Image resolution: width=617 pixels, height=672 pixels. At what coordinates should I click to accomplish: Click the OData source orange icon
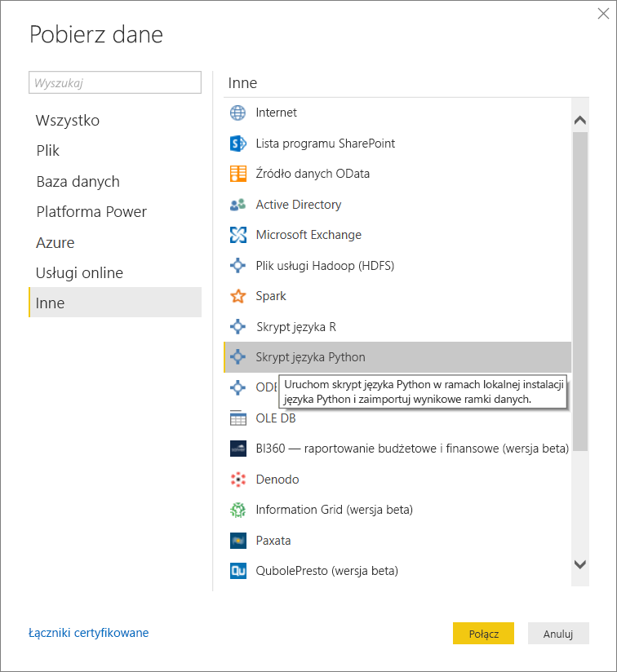click(237, 174)
